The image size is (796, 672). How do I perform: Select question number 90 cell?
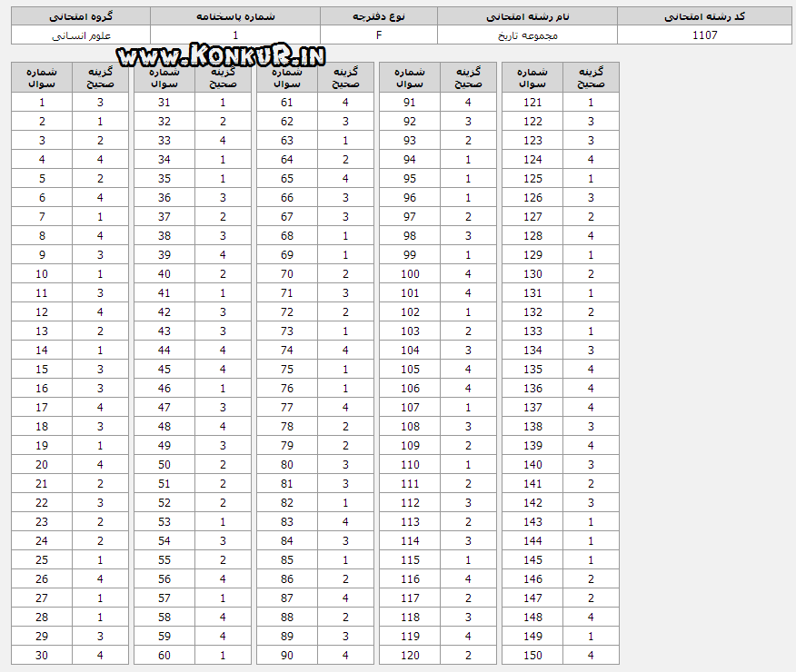(287, 655)
